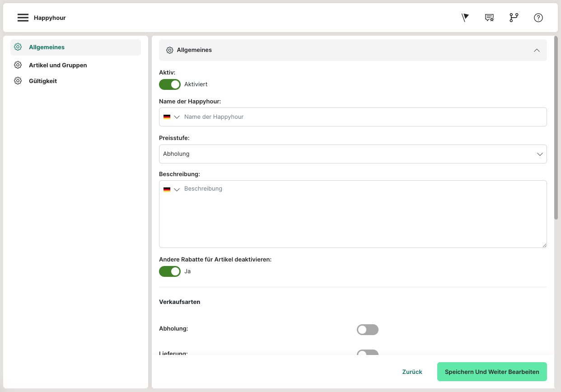
Task: Toggle Andere Rabatte für Artikel deaktivieren
Action: tap(170, 271)
